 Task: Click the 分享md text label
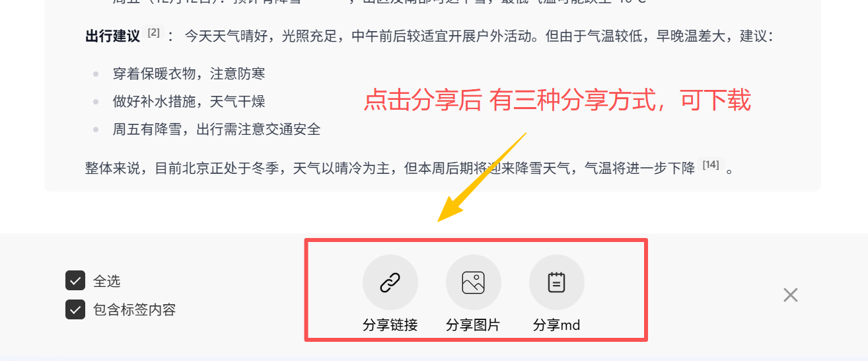click(556, 325)
